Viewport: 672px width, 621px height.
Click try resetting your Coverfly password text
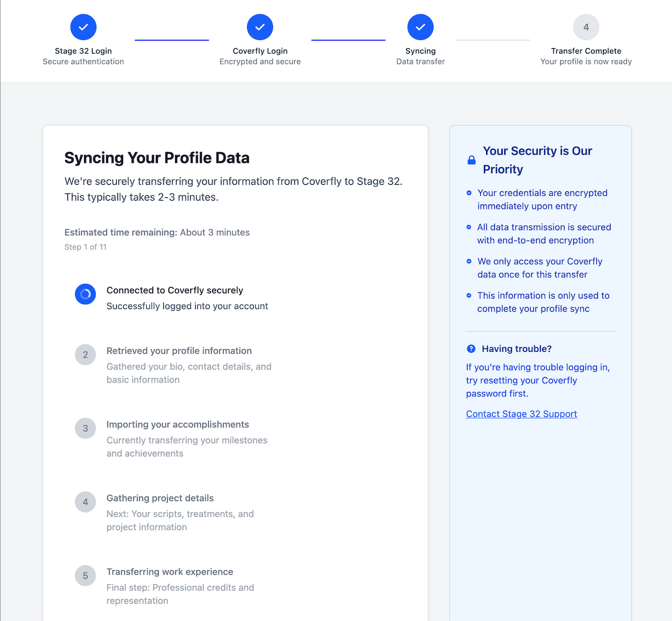(521, 387)
